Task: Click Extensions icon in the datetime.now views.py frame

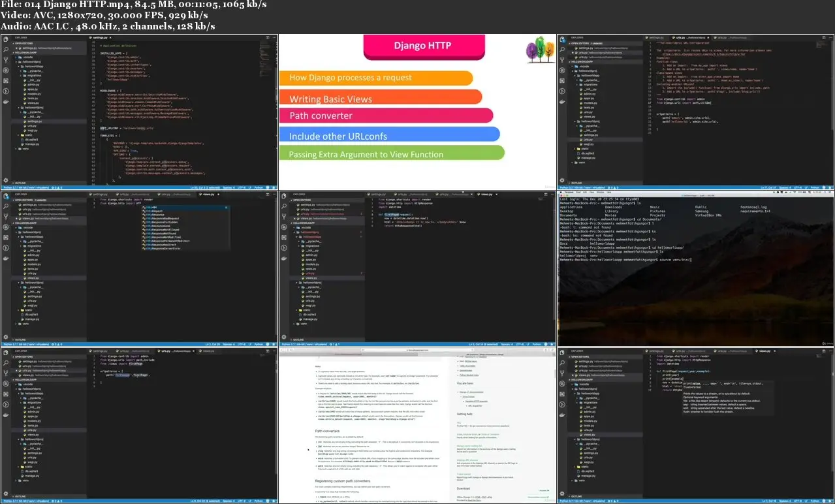Action: pos(284,237)
